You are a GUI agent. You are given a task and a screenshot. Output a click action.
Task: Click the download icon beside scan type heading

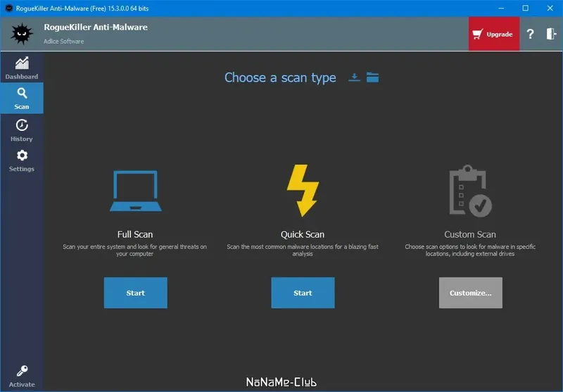354,77
